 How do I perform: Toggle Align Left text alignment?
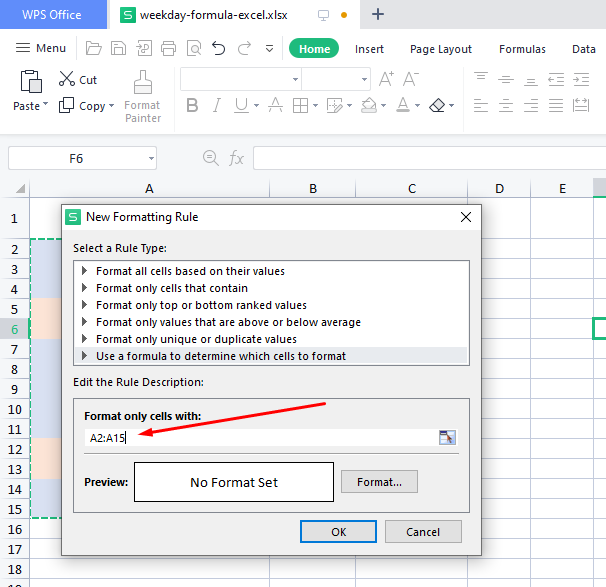tap(481, 105)
